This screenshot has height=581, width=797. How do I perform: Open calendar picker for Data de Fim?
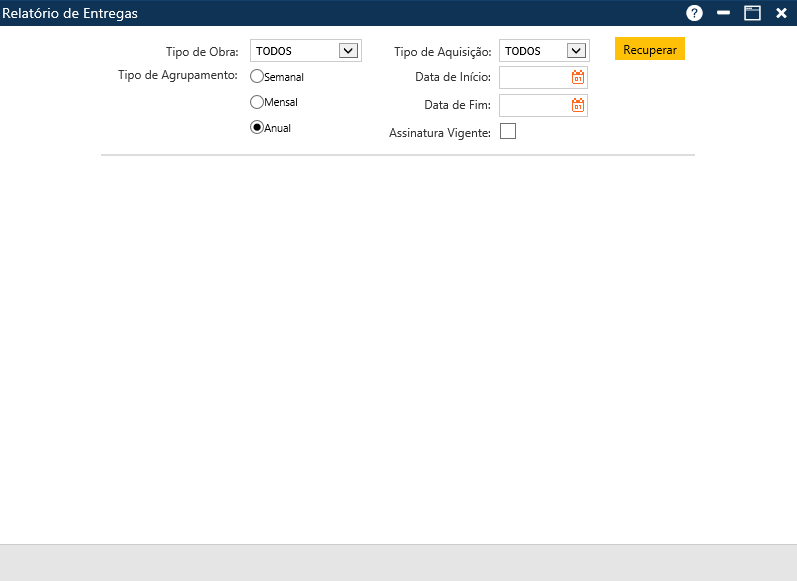(578, 105)
